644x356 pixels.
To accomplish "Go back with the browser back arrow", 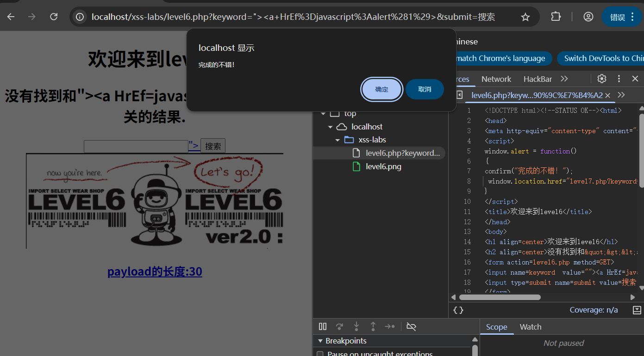I will tap(11, 17).
